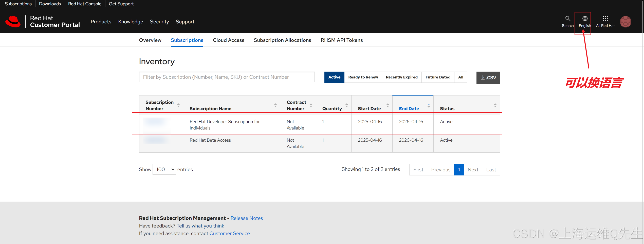Open the Search magnifier icon

tap(567, 19)
